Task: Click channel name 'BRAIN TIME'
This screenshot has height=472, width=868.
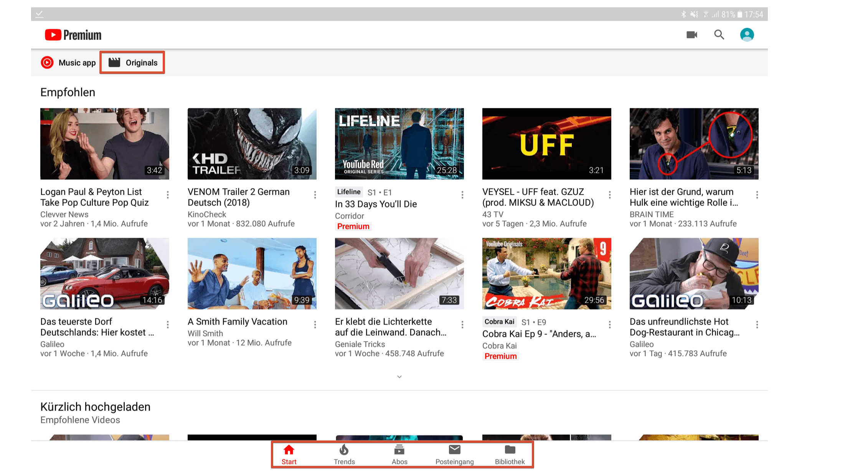Action: tap(652, 214)
